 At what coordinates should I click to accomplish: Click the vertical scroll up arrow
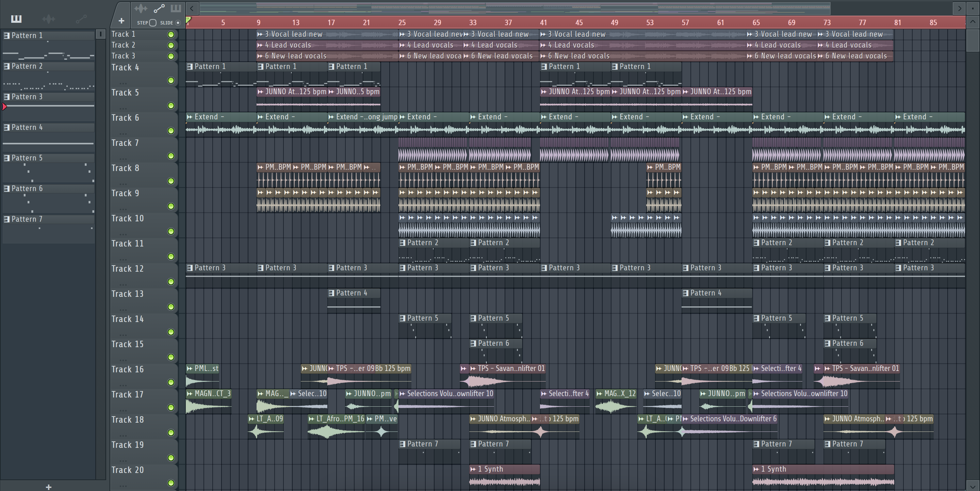973,22
